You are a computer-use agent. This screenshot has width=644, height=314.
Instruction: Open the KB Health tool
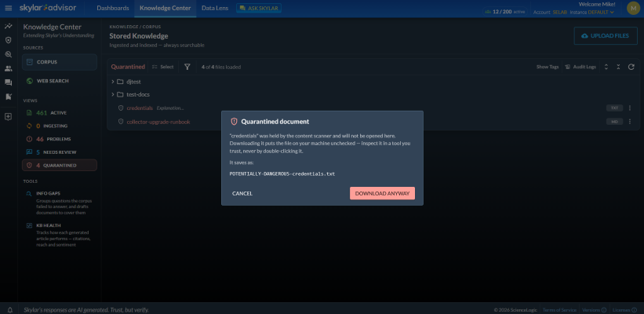(60, 235)
